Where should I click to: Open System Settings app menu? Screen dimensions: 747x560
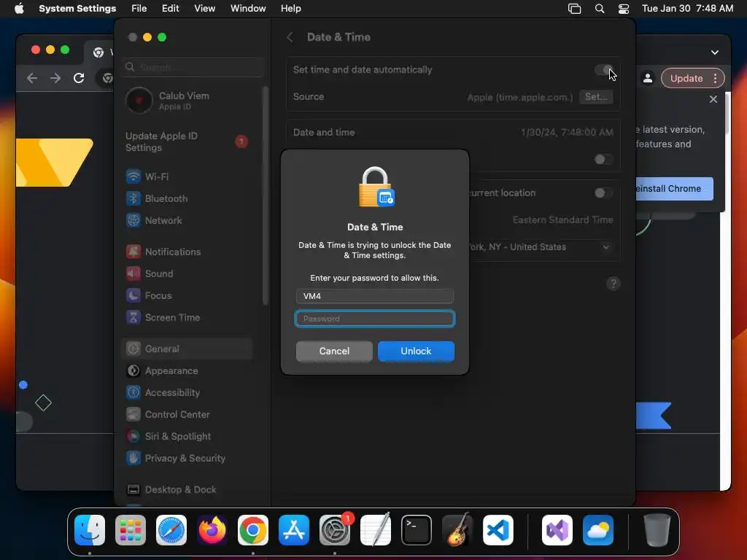77,9
